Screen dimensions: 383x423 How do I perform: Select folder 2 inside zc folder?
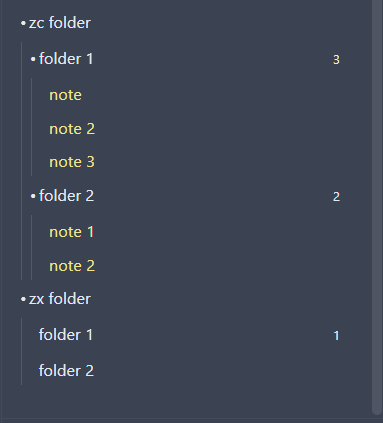(x=66, y=196)
